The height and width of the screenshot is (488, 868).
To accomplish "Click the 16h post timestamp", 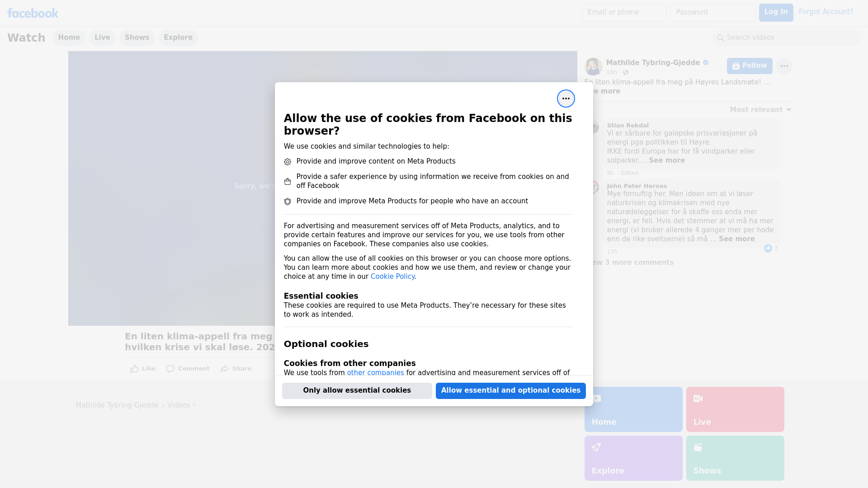I will pyautogui.click(x=612, y=72).
